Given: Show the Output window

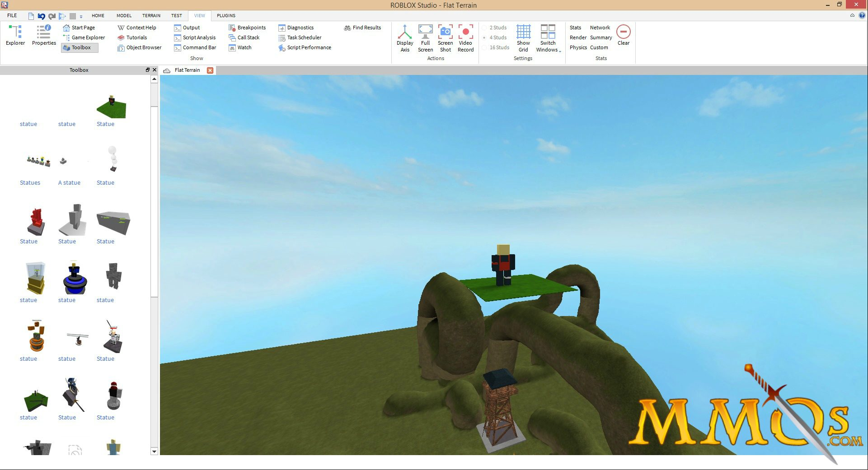Looking at the screenshot, I should point(187,28).
